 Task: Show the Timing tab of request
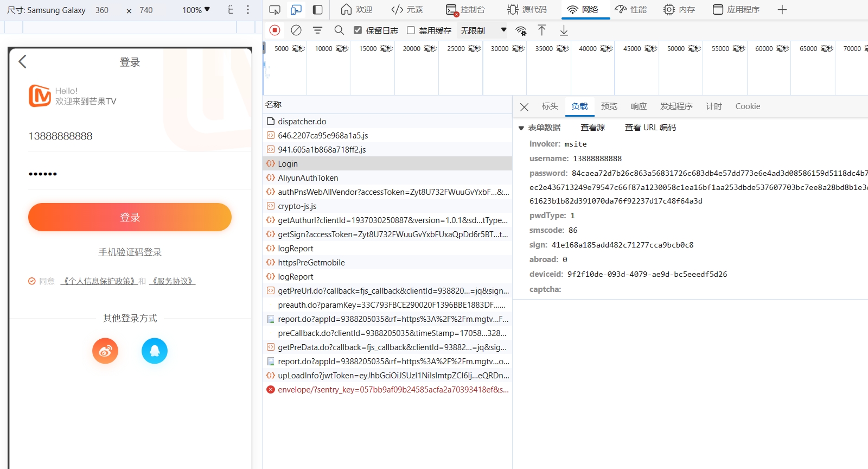(x=714, y=106)
